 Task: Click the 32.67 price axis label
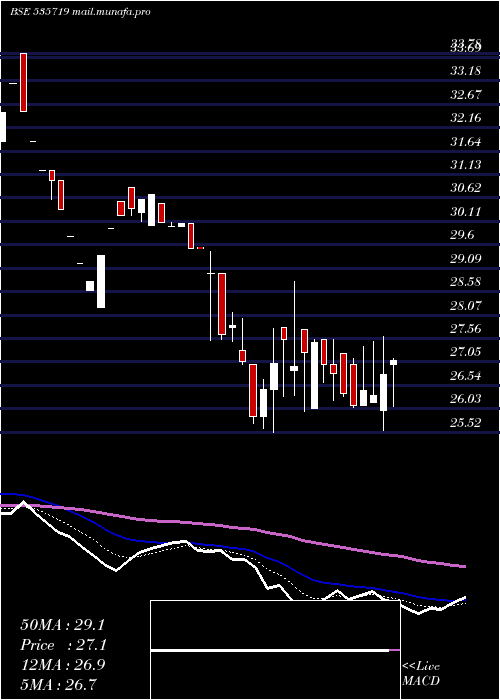pos(465,95)
